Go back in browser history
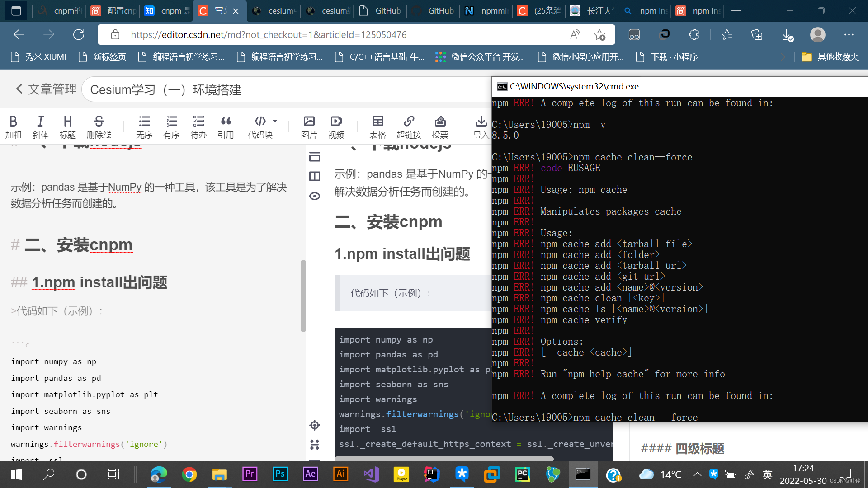 coord(19,34)
